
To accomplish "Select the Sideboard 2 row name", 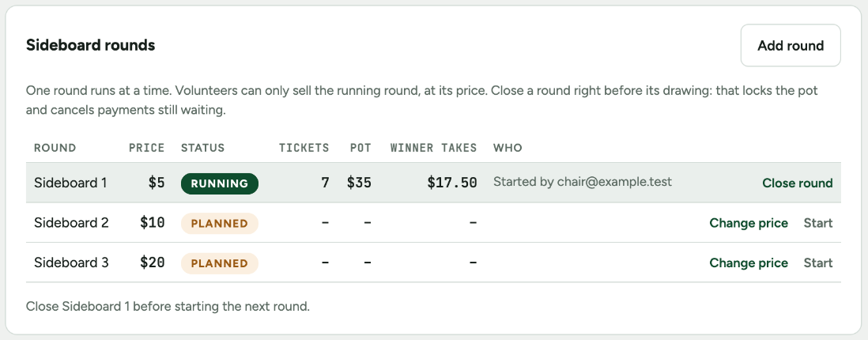I will click(x=71, y=223).
